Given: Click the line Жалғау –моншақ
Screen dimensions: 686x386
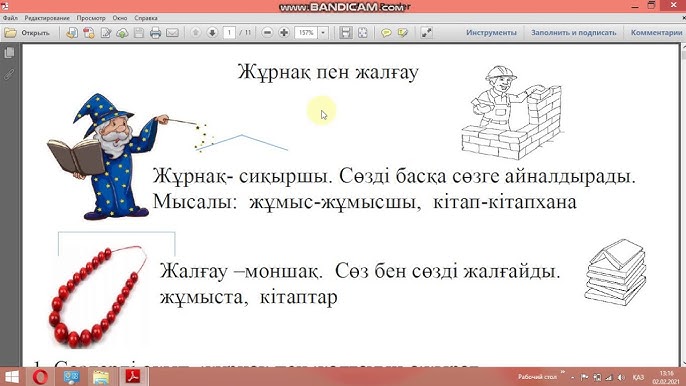Looking at the screenshot, I should (x=360, y=271).
